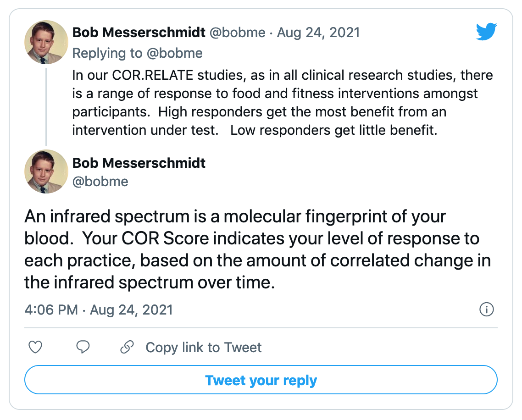Click the Twitter bird logo
The image size is (522, 420).
click(486, 32)
